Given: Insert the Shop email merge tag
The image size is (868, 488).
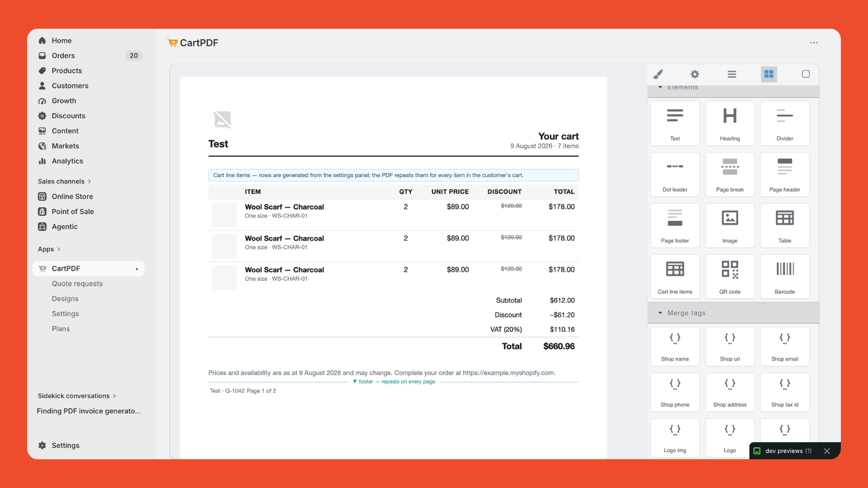Looking at the screenshot, I should point(784,346).
